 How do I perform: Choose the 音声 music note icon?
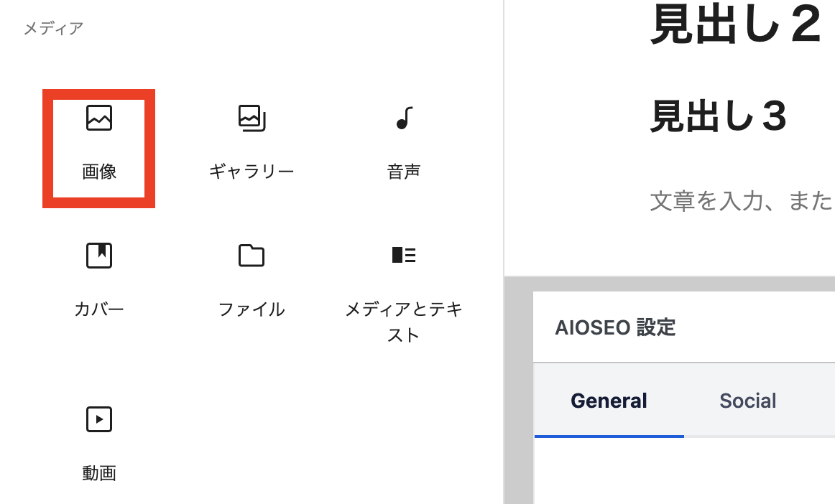coord(404,118)
